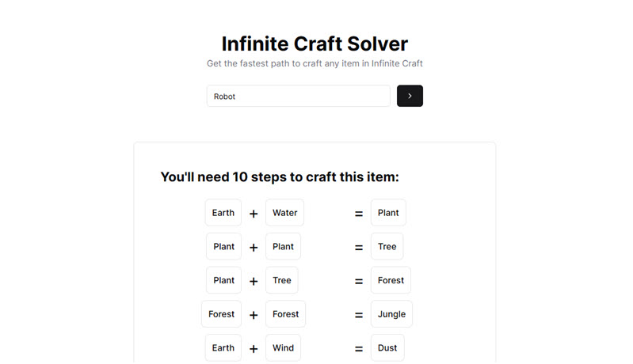Click the Earth chip in the Wind row
Viewport: 633px width, 364px height.
click(223, 347)
